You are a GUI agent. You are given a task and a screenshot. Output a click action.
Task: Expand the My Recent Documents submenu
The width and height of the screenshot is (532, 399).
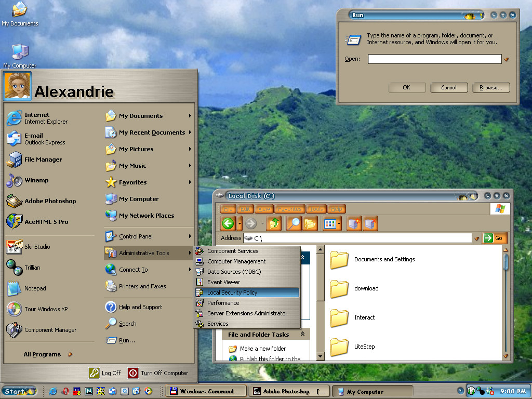[149, 132]
